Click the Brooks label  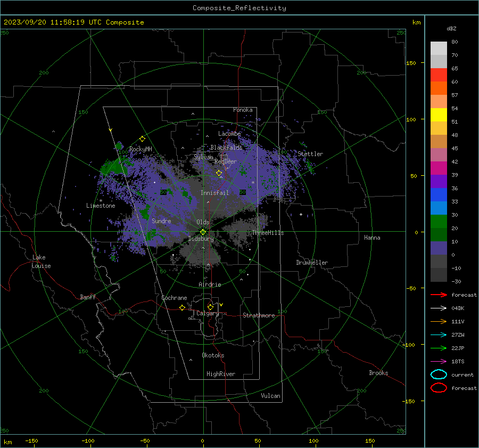pos(378,373)
